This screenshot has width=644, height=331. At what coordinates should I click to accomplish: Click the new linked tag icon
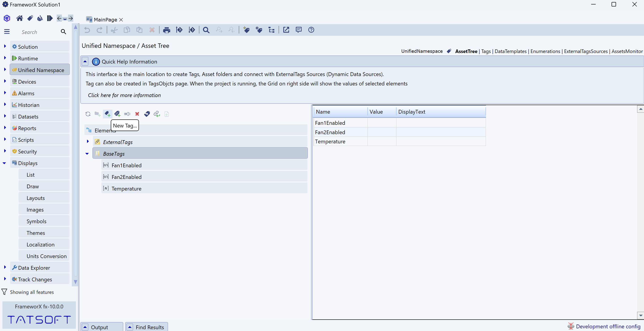[117, 114]
